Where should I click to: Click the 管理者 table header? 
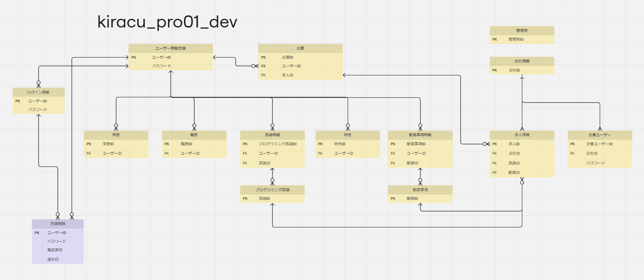(x=522, y=30)
